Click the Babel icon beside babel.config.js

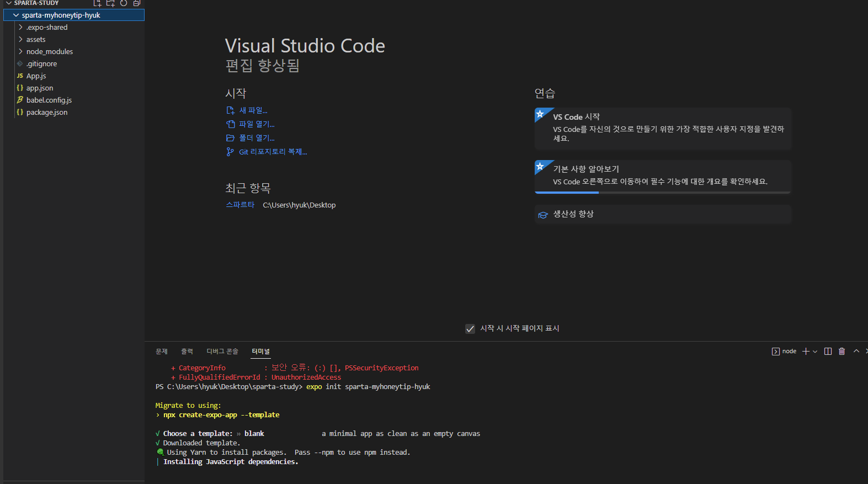(x=20, y=100)
